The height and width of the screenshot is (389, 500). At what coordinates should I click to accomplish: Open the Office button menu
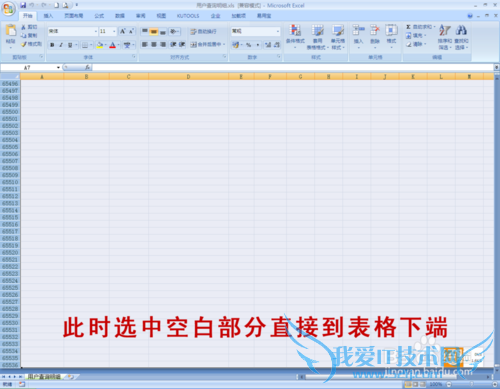(x=9, y=9)
